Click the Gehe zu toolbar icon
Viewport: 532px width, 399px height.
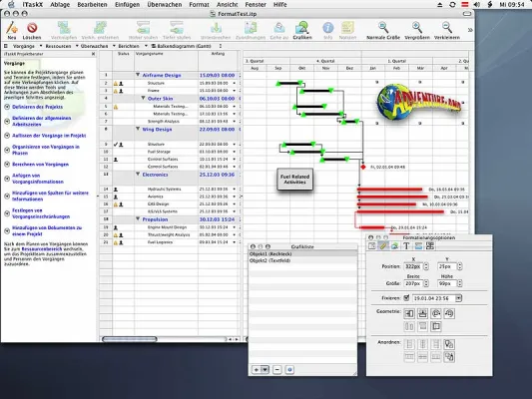tap(279, 28)
